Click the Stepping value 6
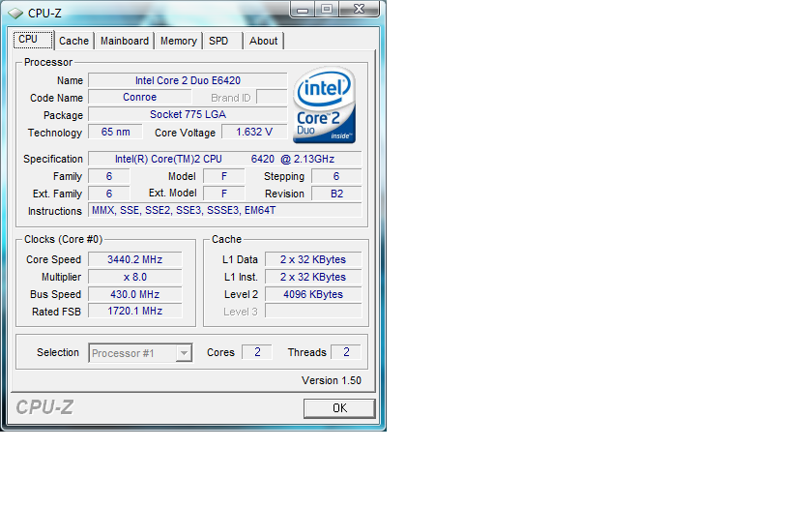Screen dimensions: 812x508 [x=336, y=176]
